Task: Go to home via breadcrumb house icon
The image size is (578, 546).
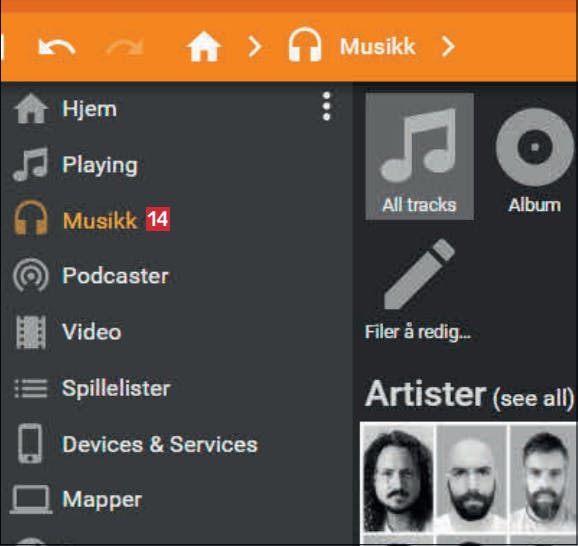Action: 204,46
